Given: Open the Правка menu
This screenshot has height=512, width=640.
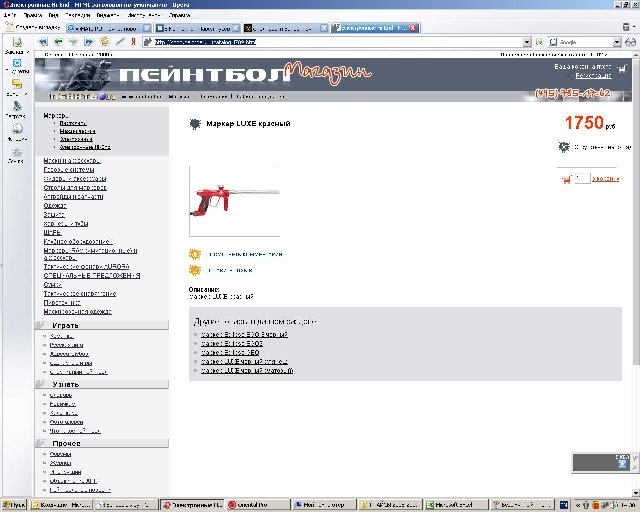Looking at the screenshot, I should pos(33,15).
